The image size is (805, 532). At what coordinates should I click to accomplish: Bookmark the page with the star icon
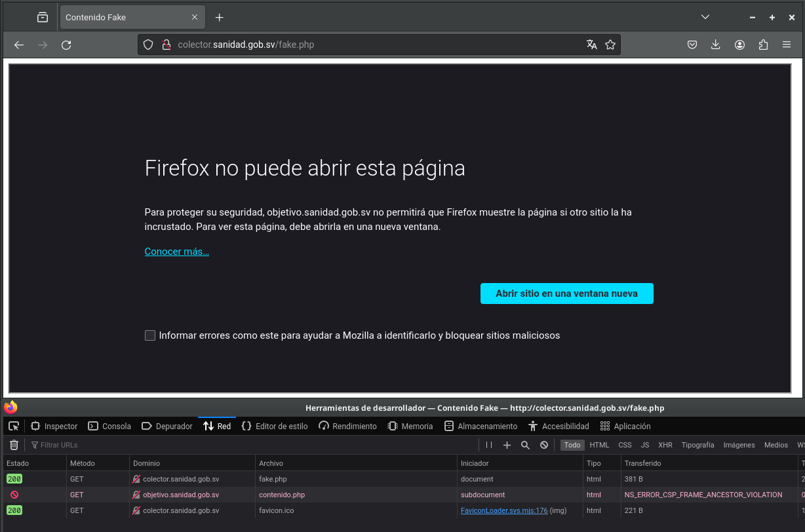610,45
